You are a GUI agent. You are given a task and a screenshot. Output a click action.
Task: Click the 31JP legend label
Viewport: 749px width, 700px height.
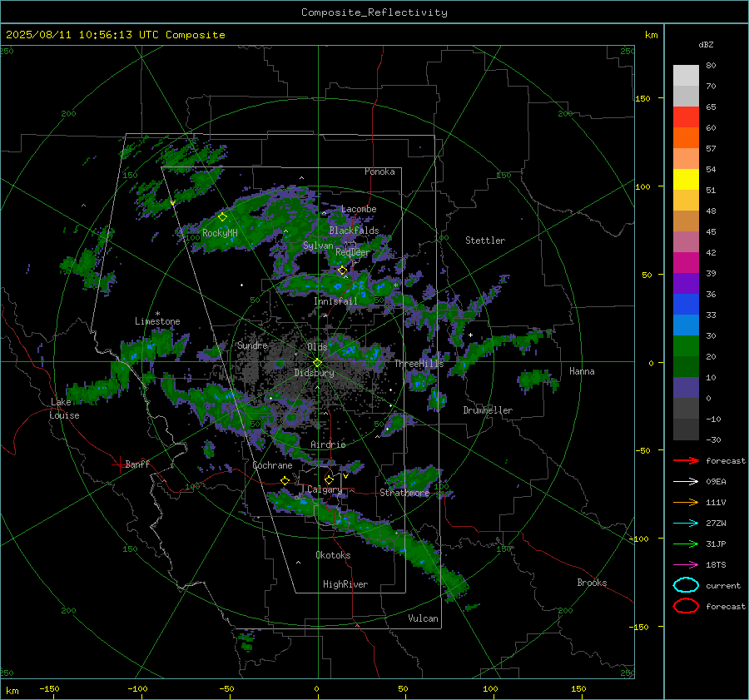[716, 544]
